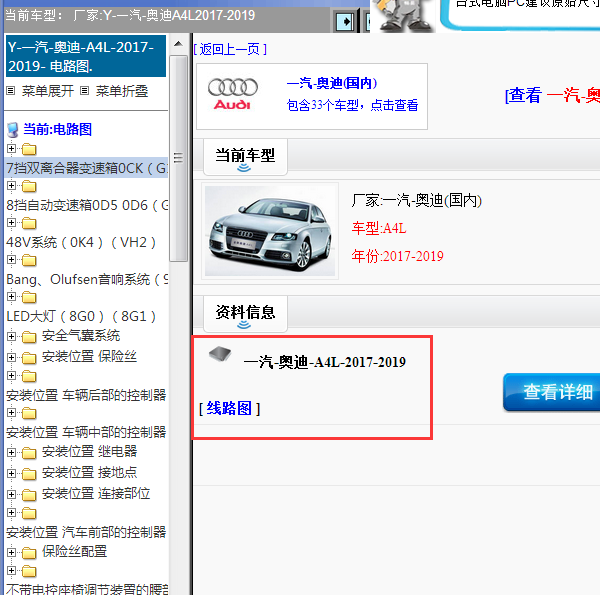
Task: Select 安装位置 继电器 tree item
Action: tap(89, 451)
